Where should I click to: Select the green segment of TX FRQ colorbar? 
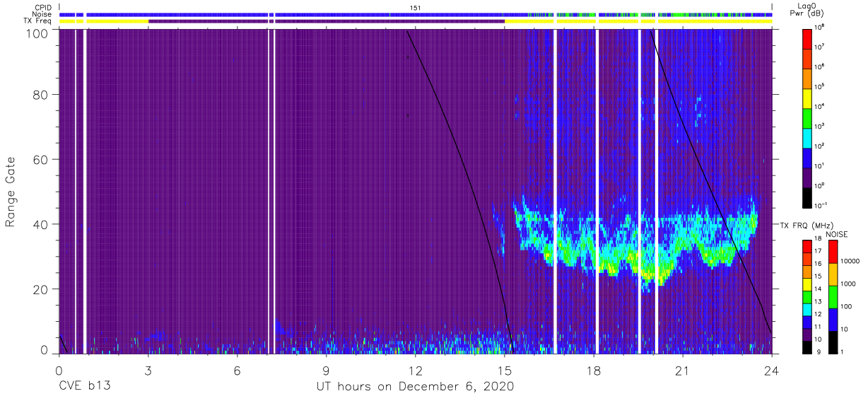807,297
